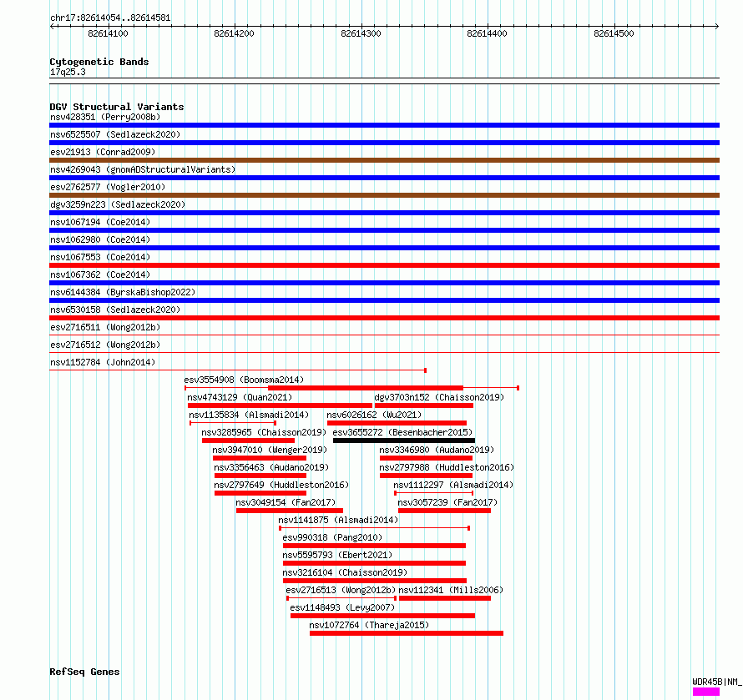Click the black esv3655272 variant bar

(x=404, y=441)
